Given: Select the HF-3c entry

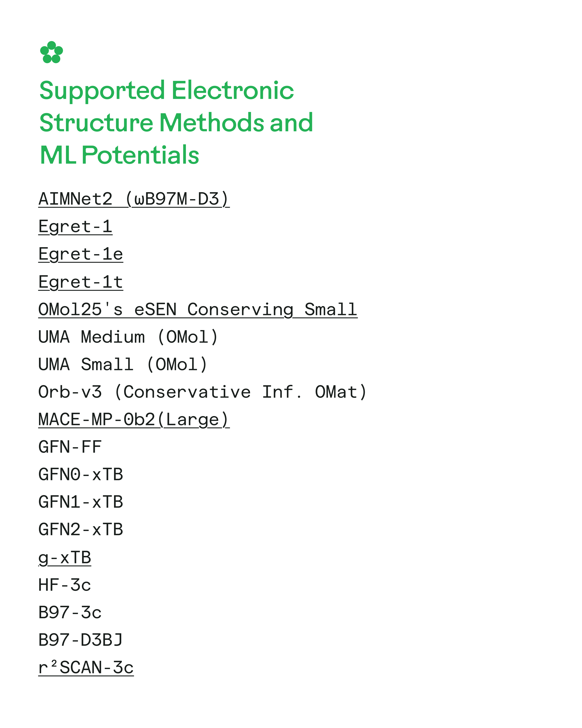Looking at the screenshot, I should (x=65, y=585).
